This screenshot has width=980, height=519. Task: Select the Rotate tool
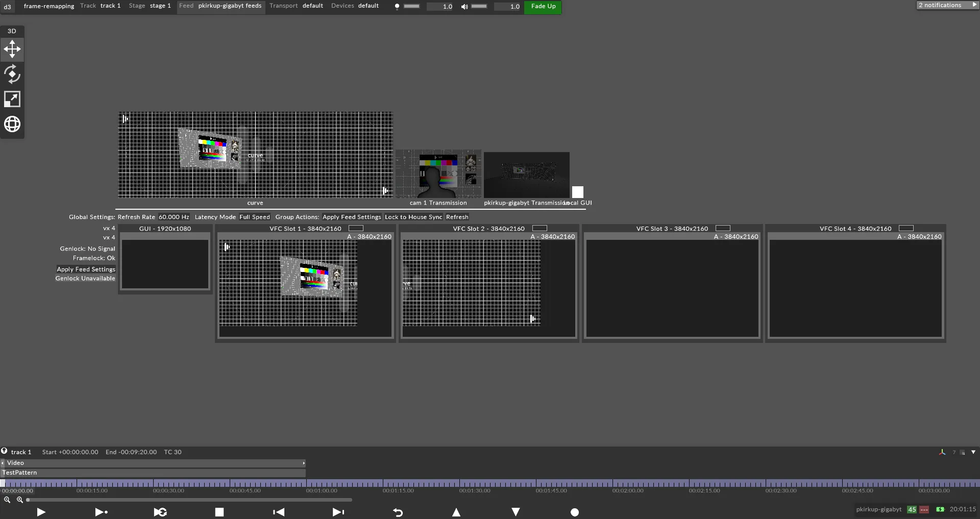pos(12,74)
